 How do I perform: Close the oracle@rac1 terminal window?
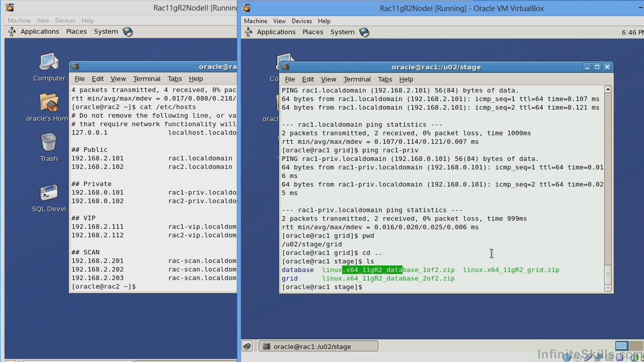pos(607,67)
